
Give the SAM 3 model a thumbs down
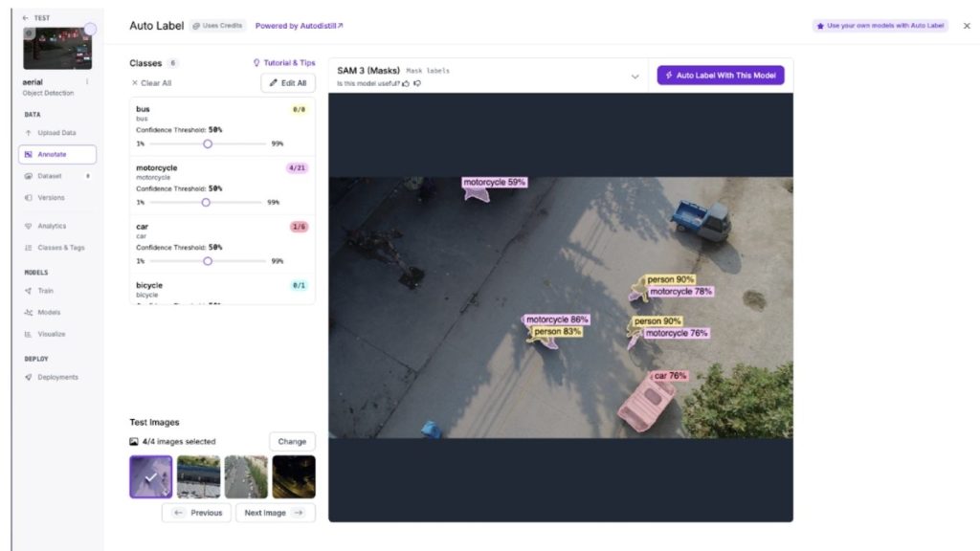pos(416,83)
